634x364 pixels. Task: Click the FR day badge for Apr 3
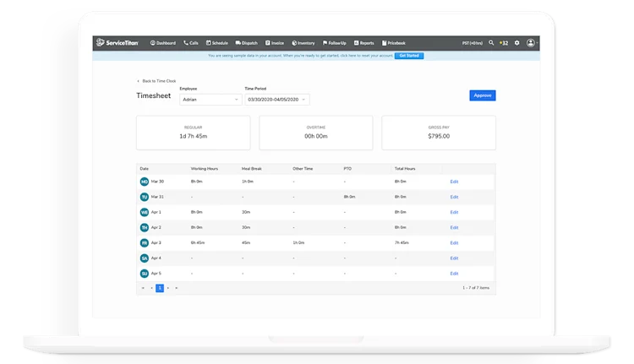(145, 242)
